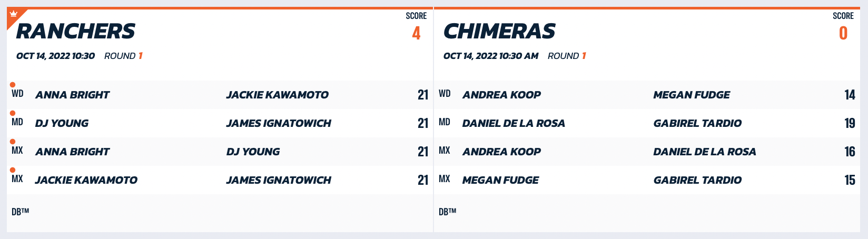Select Daniel De La Rosa in MD row
The width and height of the screenshot is (868, 239).
point(514,123)
